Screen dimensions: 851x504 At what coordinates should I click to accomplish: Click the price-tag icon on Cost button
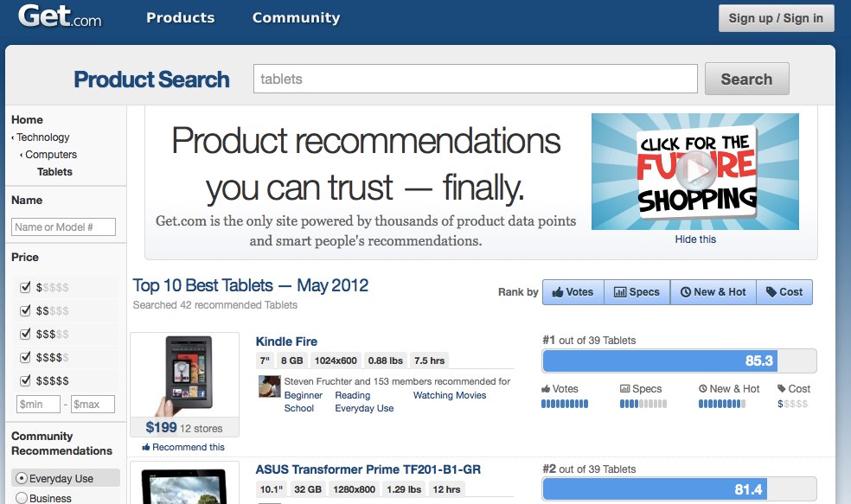click(771, 291)
